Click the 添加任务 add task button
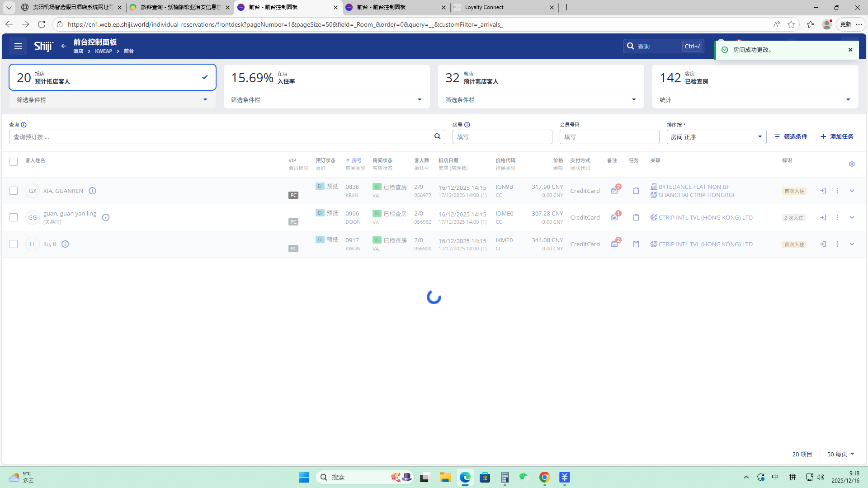868x488 pixels. pos(837,136)
